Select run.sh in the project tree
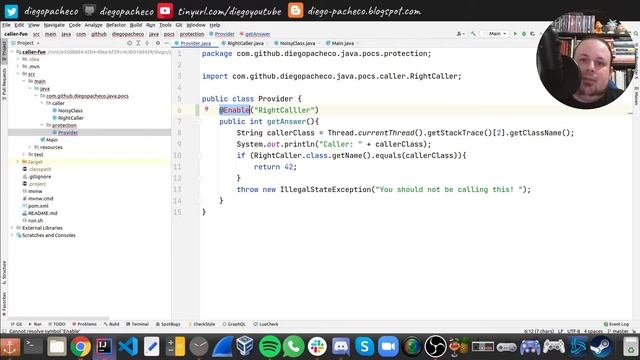Viewport: 640px width, 360px height. click(x=36, y=221)
